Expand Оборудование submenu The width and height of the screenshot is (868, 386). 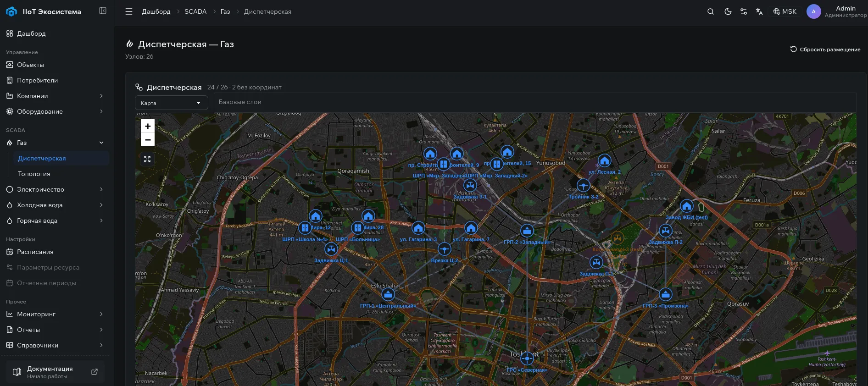point(55,111)
